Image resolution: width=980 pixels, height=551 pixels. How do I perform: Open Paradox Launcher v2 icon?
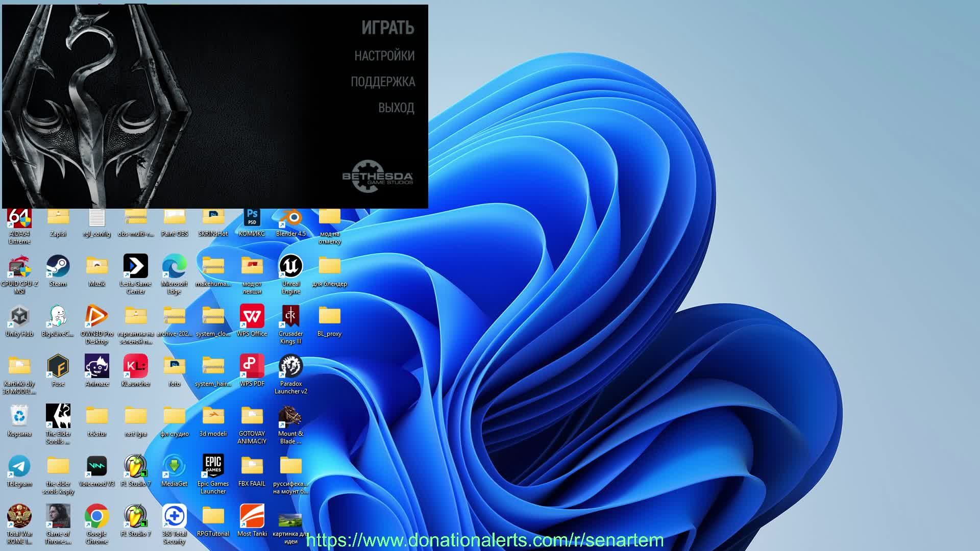point(291,374)
